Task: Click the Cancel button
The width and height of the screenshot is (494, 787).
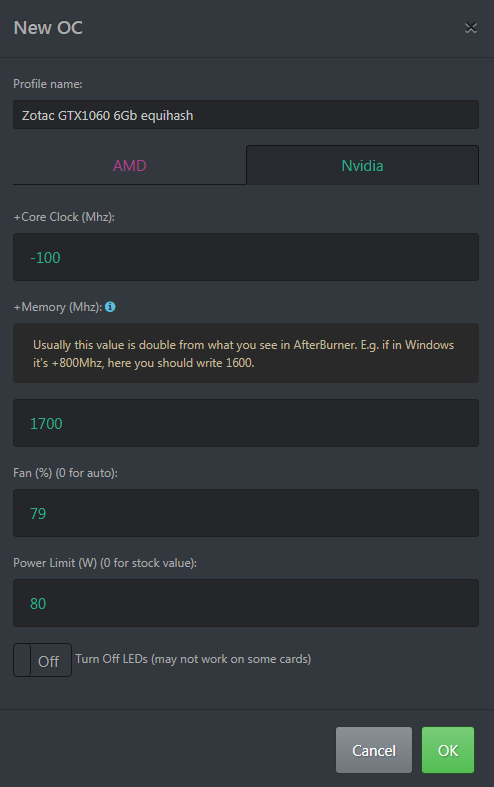Action: pos(374,750)
